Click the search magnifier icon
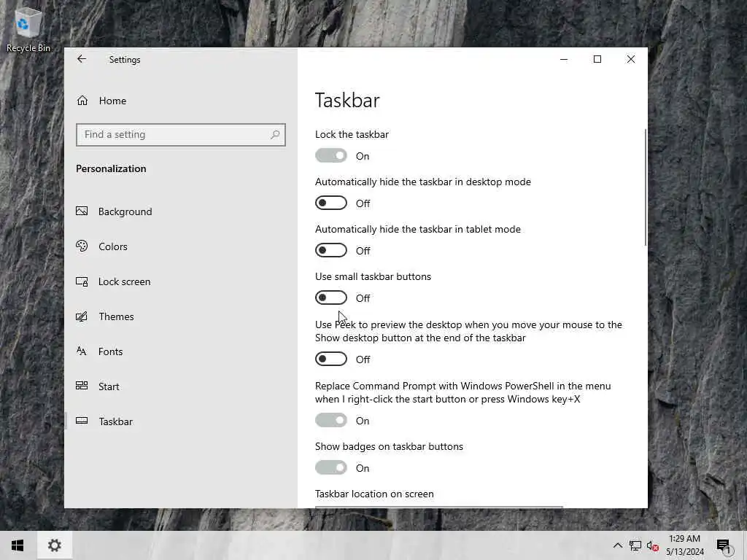 click(275, 135)
